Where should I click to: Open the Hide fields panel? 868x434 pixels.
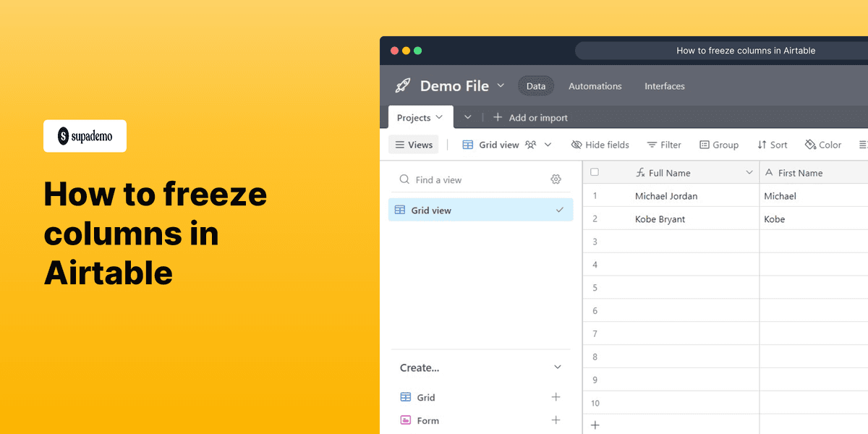coord(600,145)
